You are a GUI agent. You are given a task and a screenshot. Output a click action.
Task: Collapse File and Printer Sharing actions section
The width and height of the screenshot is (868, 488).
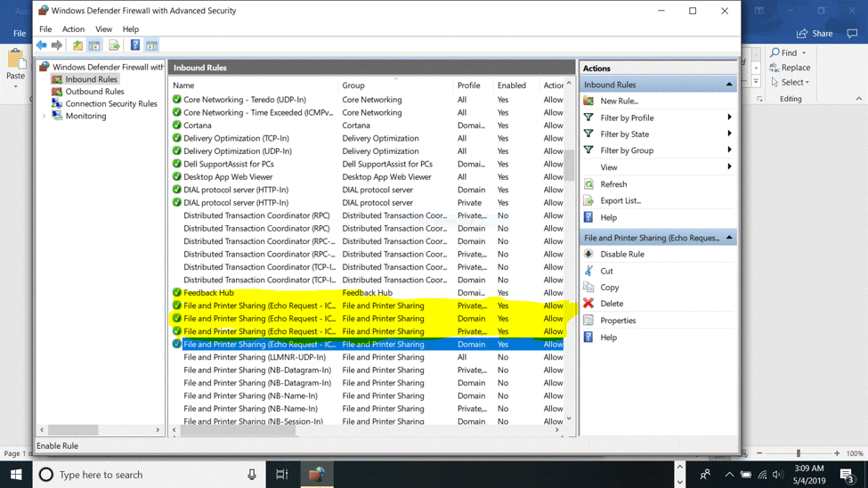click(729, 238)
